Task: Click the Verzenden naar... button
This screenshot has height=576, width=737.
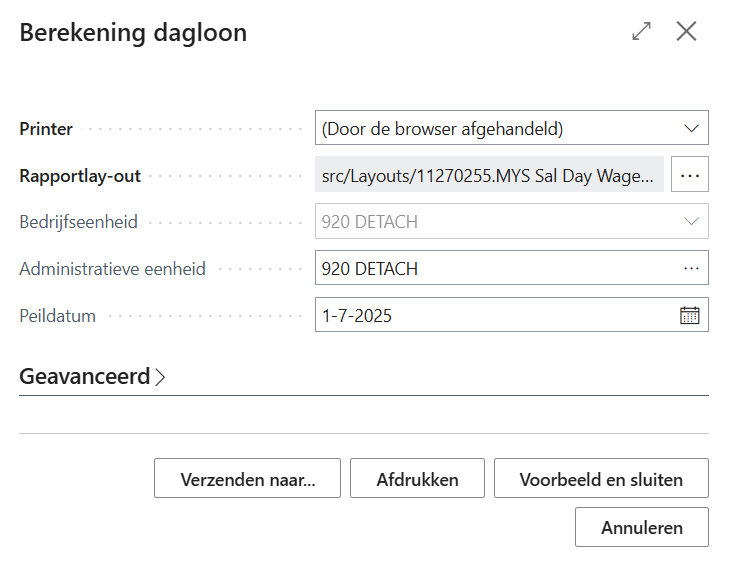Action: 247,479
